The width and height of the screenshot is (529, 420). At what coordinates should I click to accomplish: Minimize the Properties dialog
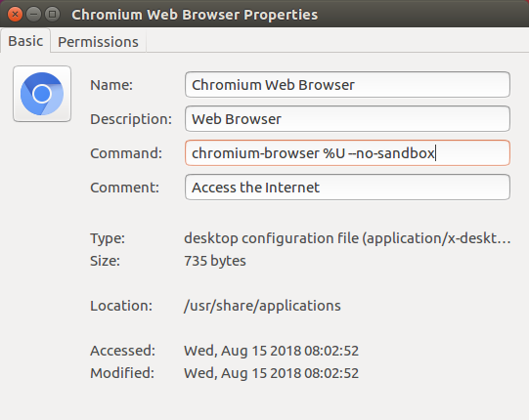pyautogui.click(x=33, y=15)
